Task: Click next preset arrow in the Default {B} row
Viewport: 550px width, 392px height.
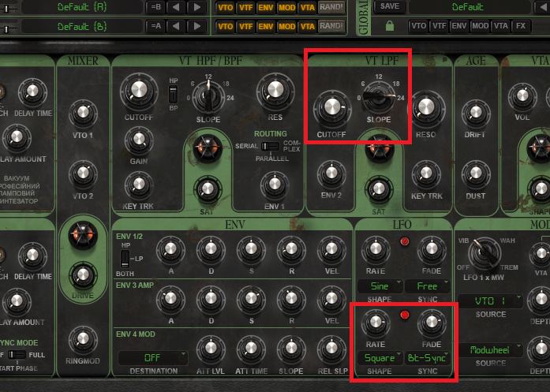Action: coord(197,26)
